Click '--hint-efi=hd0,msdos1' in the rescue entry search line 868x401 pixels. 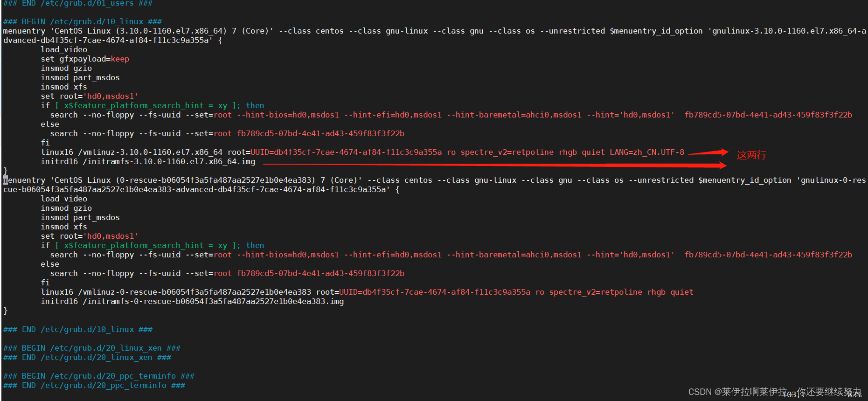tap(393, 255)
